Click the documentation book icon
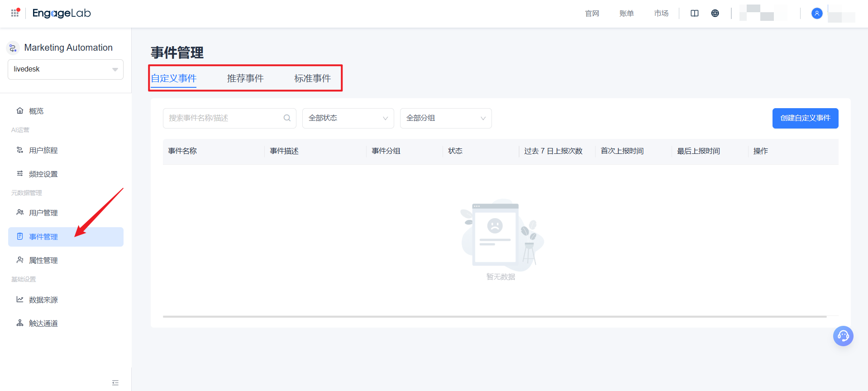Image resolution: width=868 pixels, height=391 pixels. tap(694, 14)
